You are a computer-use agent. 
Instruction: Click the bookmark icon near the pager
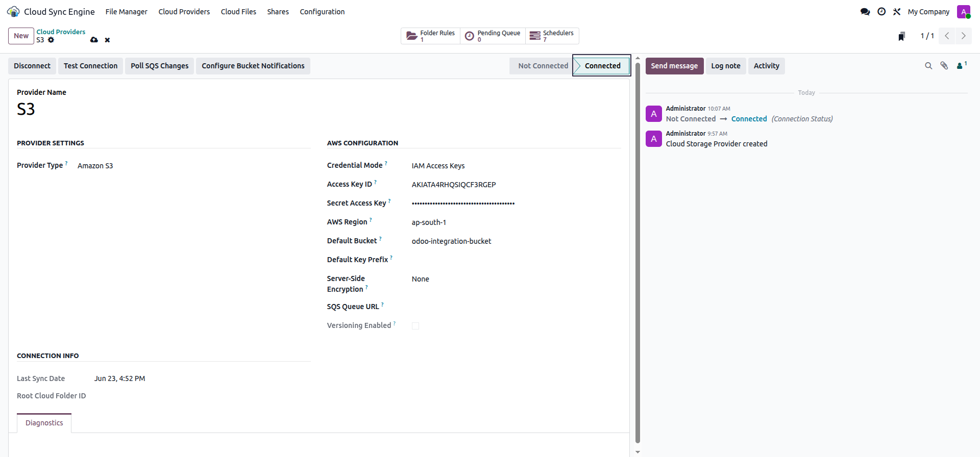902,36
